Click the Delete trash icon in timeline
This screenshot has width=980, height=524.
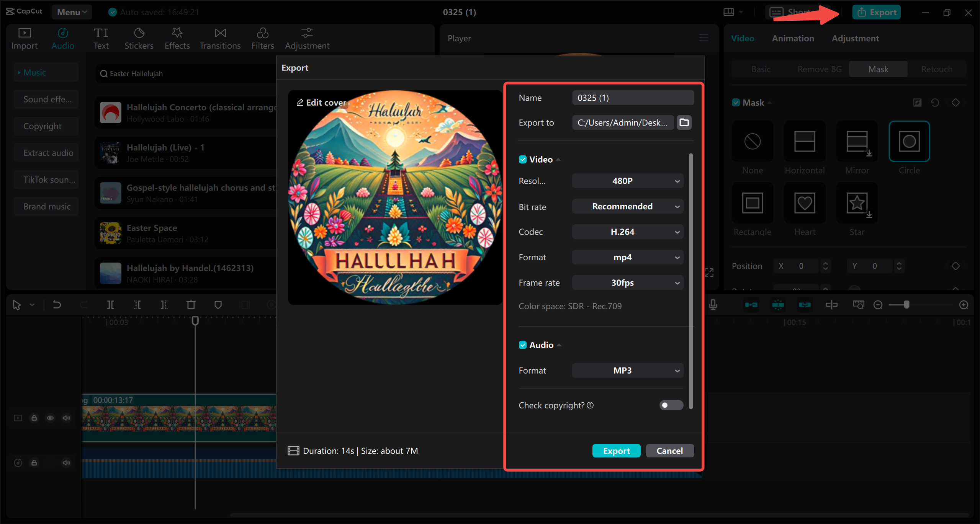(x=191, y=305)
